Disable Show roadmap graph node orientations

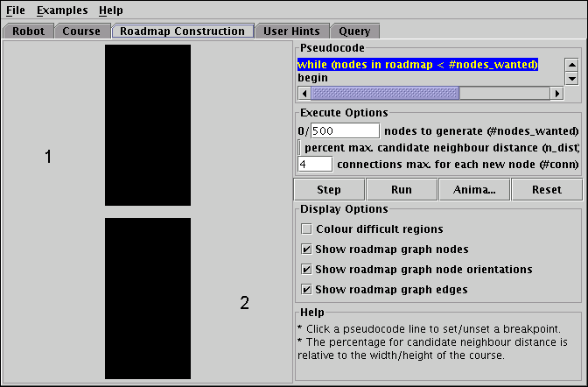[x=306, y=270]
